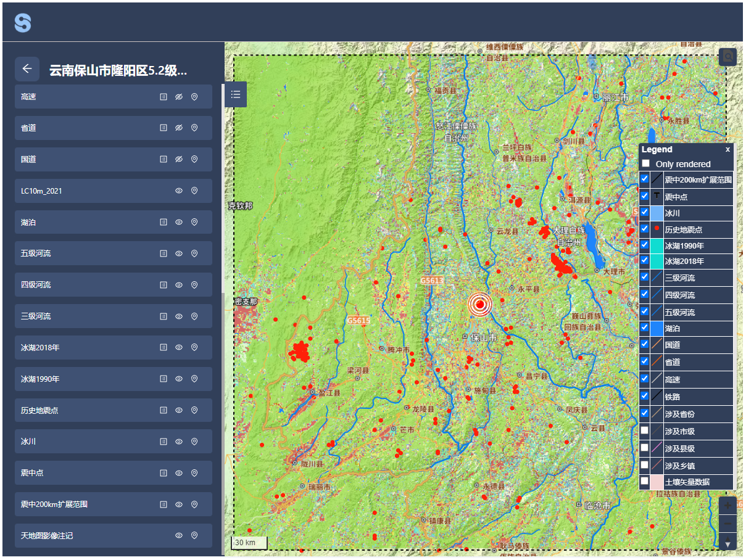
Task: Click the zoom out minus button
Action: pos(728,525)
